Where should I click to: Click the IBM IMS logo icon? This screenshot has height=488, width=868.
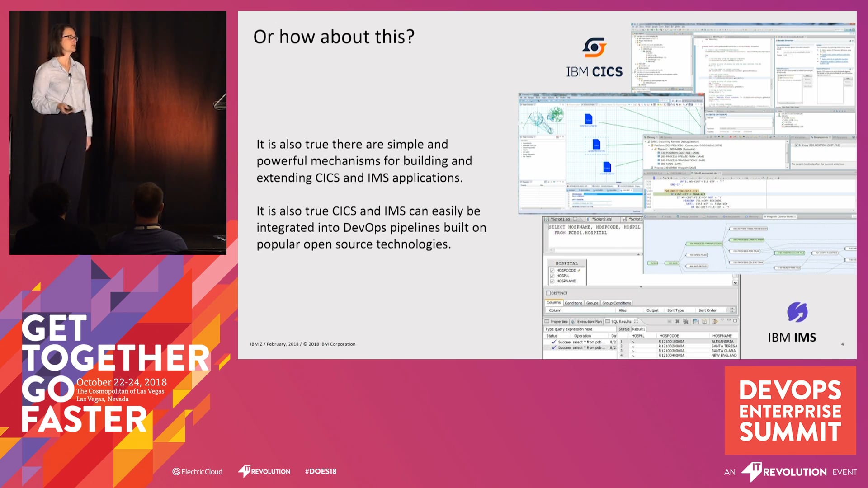click(x=797, y=312)
